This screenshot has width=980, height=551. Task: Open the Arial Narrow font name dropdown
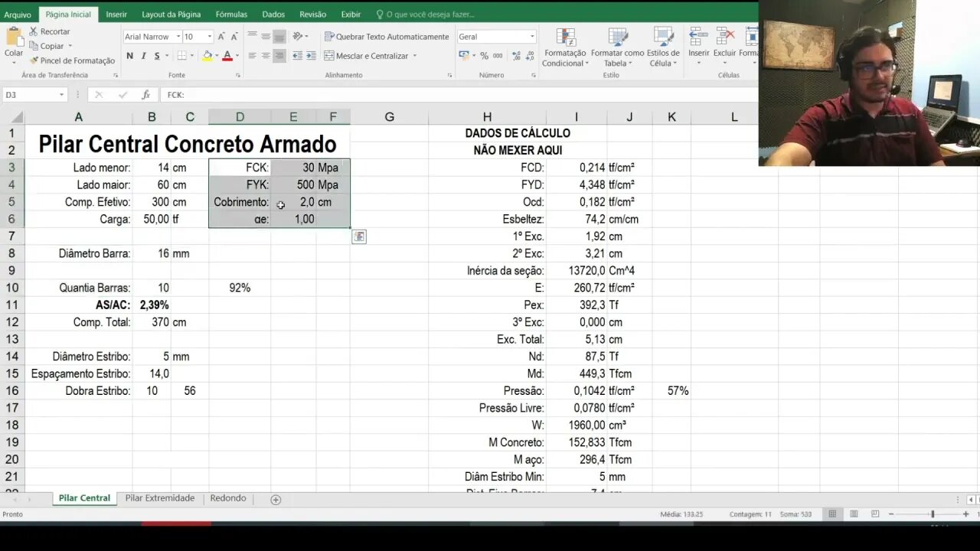178,37
